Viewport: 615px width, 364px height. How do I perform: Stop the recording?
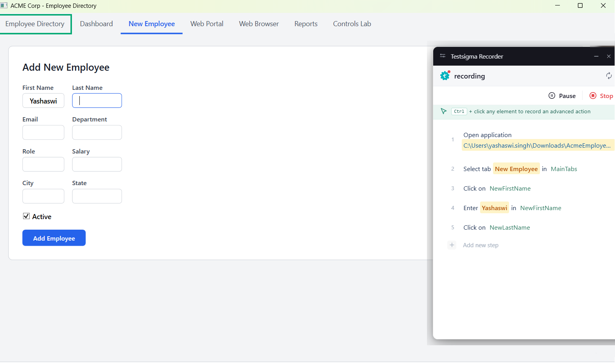(x=601, y=96)
